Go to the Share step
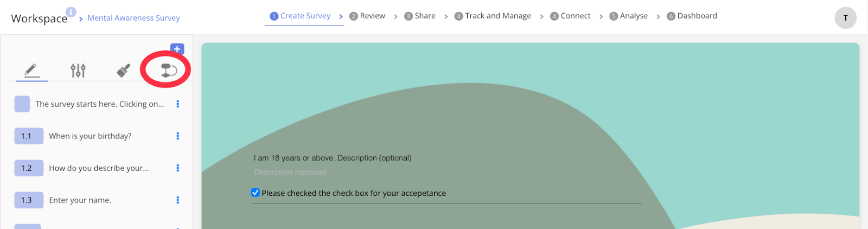 pos(420,16)
